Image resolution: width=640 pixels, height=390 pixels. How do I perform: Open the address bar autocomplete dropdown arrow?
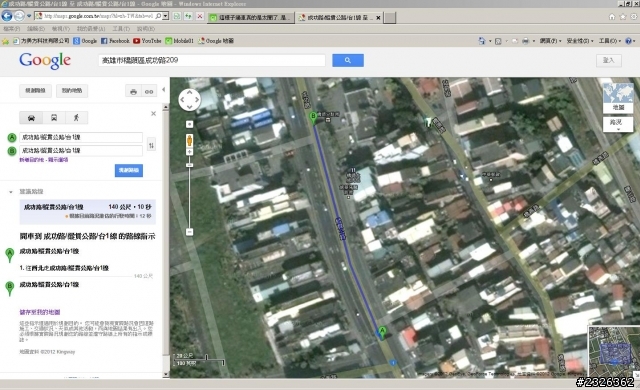point(165,16)
